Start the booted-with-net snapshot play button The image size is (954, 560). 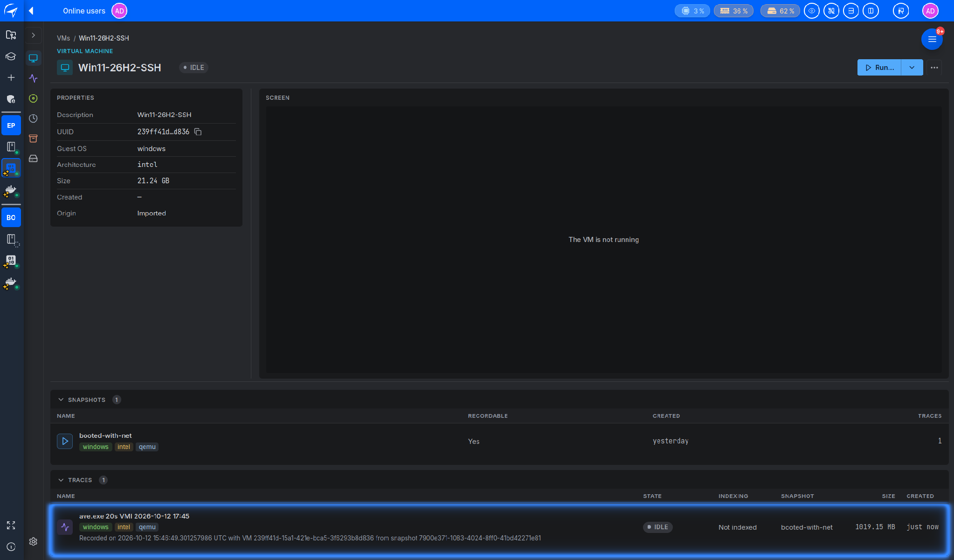click(65, 441)
